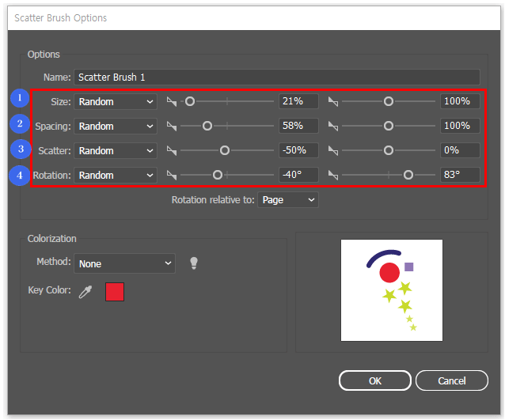Click the Spacing minimum slider flip icon
Screen dimensions: 505x420
[x=172, y=127]
